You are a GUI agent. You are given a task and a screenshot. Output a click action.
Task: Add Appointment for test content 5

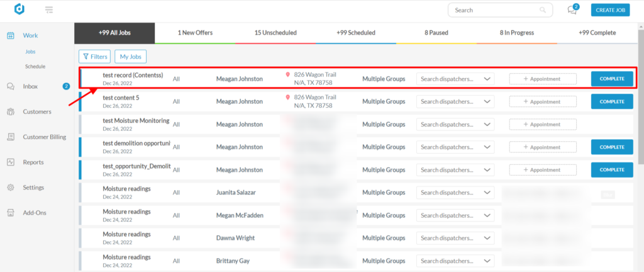542,101
